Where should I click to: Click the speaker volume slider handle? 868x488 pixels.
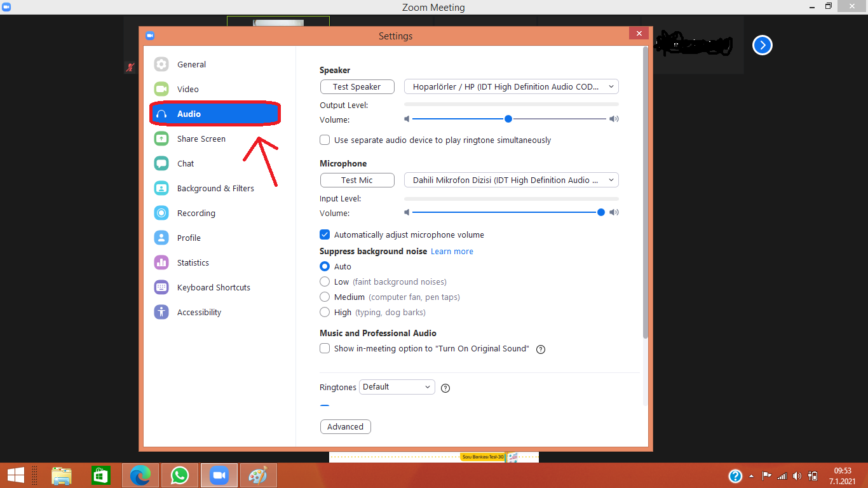click(x=508, y=119)
